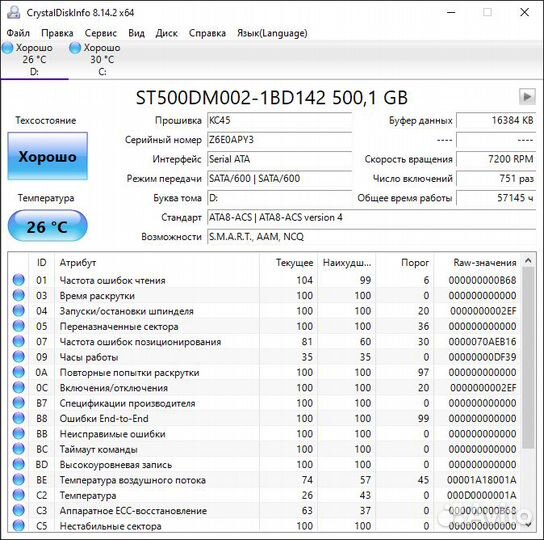
Task: Click the Интерфейс field Serial ATA
Action: coord(280,159)
